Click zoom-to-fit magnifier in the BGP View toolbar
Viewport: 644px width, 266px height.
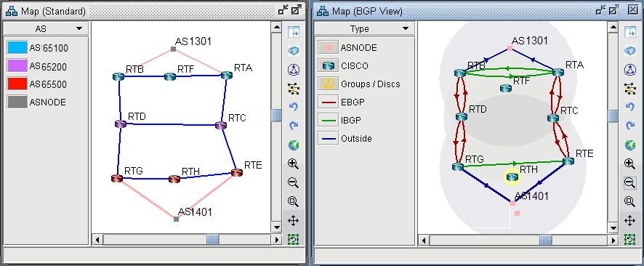pos(629,201)
